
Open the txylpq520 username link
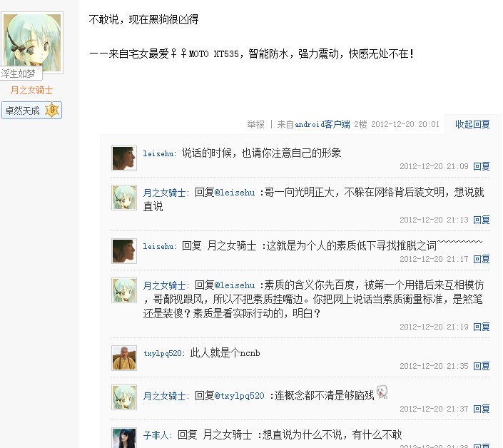pyautogui.click(x=163, y=353)
